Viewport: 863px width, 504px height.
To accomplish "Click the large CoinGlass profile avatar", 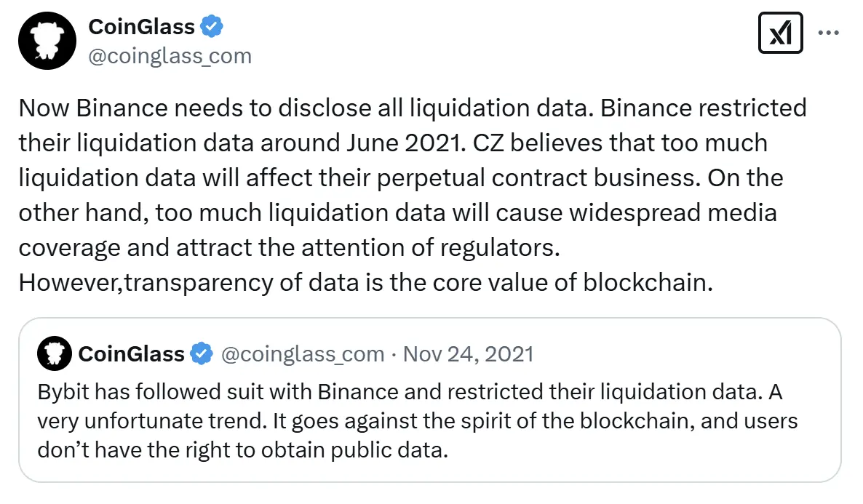I will click(48, 41).
